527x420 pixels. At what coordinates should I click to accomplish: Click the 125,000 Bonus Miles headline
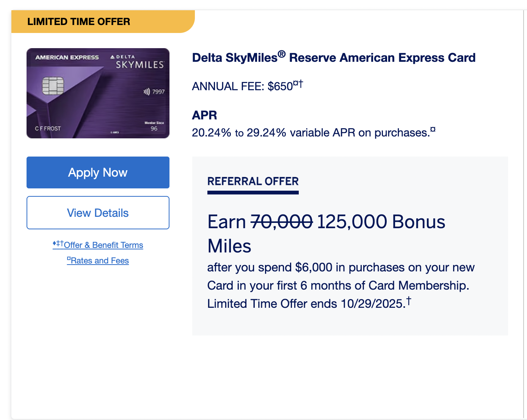pyautogui.click(x=379, y=222)
